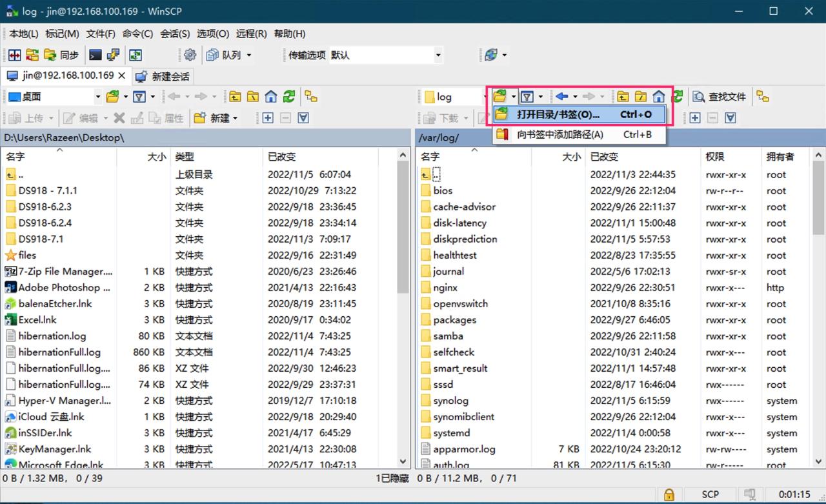This screenshot has height=504, width=826.
Task: Click the preferences gear icon
Action: pyautogui.click(x=190, y=55)
